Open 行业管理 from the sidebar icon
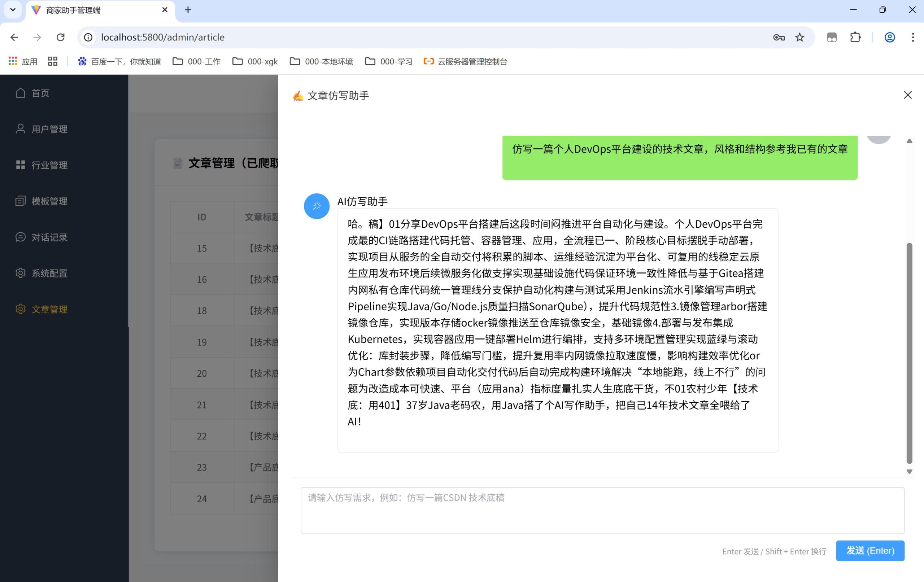 (x=21, y=165)
